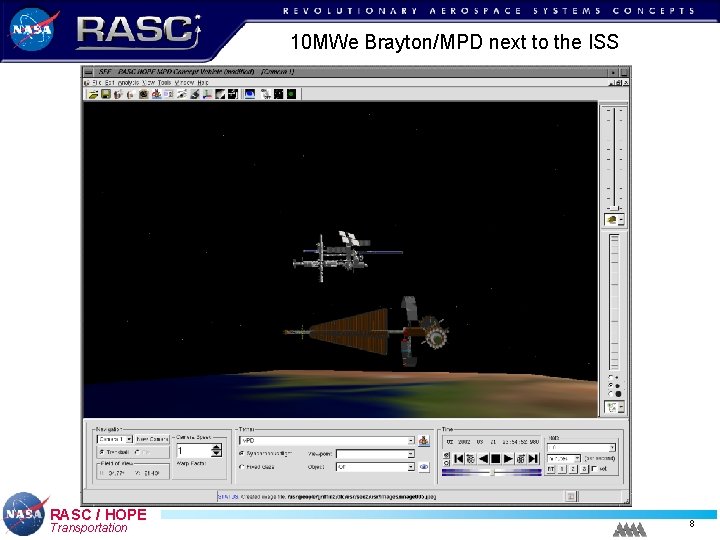
Task: Click the black star field toolbar icon
Action: pyautogui.click(x=278, y=94)
